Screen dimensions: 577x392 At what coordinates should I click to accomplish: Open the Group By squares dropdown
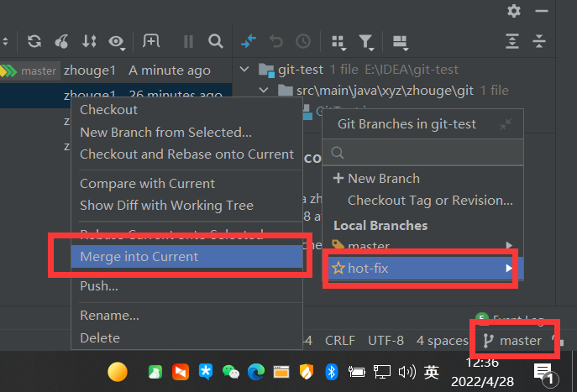pyautogui.click(x=338, y=42)
